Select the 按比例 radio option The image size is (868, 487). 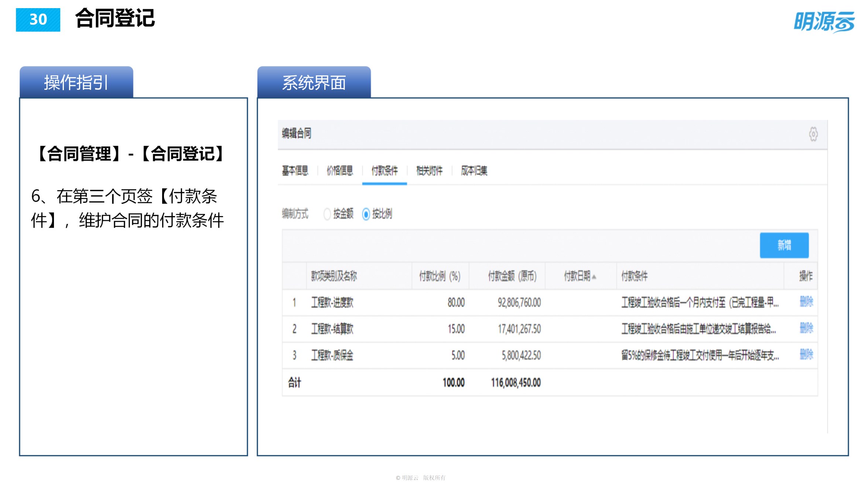click(x=366, y=214)
